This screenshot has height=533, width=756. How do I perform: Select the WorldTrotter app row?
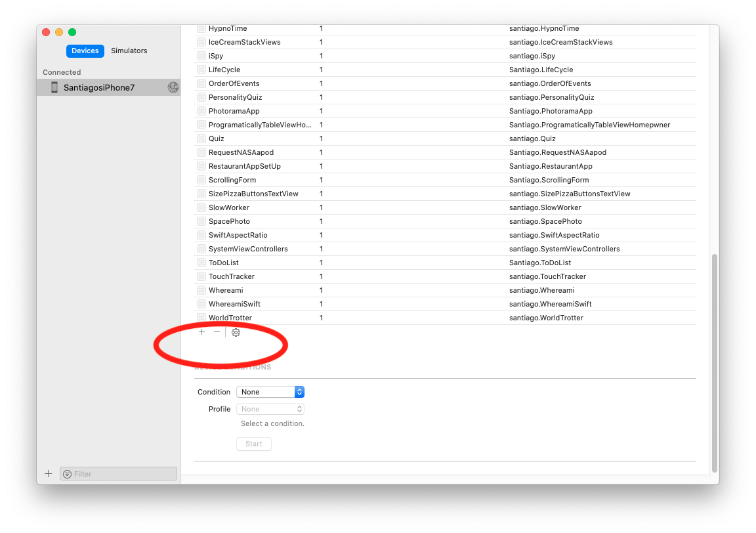click(445, 318)
